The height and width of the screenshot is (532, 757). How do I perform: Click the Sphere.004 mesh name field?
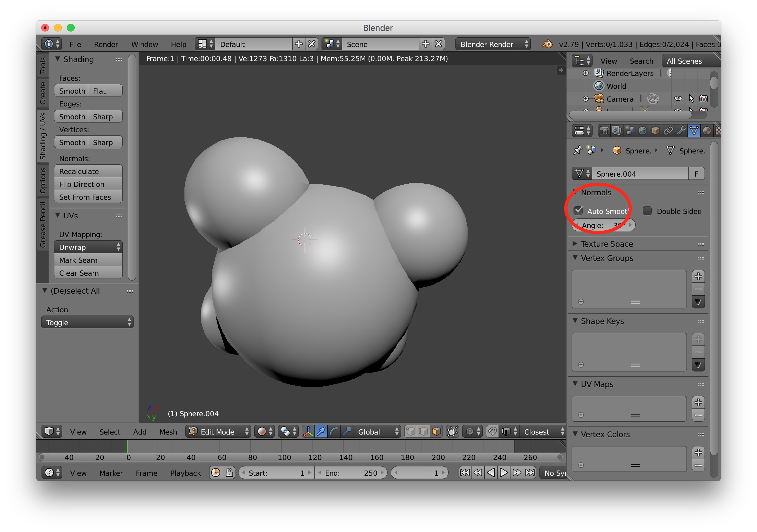point(640,174)
